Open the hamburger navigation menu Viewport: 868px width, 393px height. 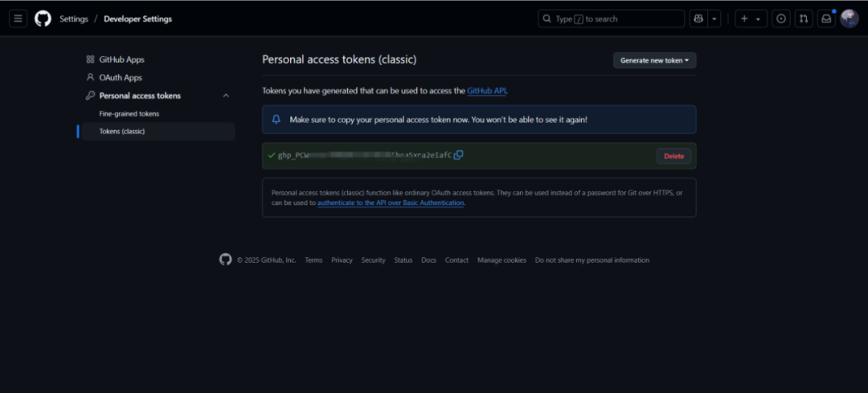[18, 18]
